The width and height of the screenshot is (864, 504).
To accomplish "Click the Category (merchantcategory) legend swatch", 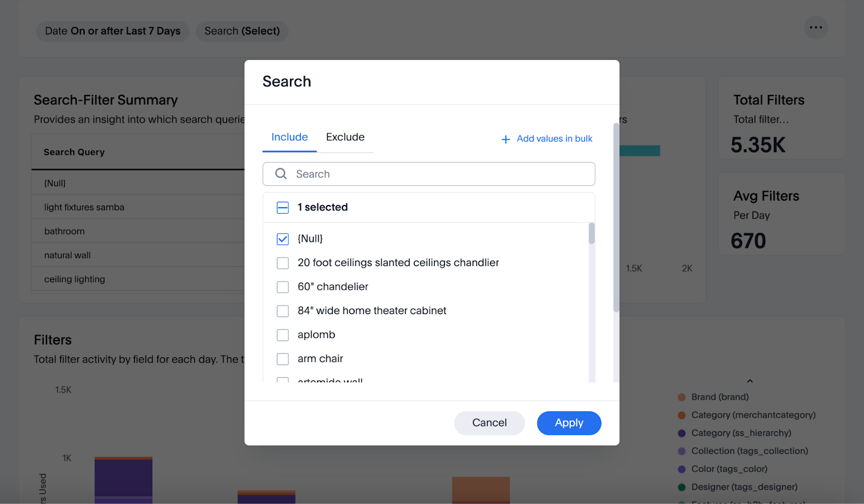I will [681, 415].
